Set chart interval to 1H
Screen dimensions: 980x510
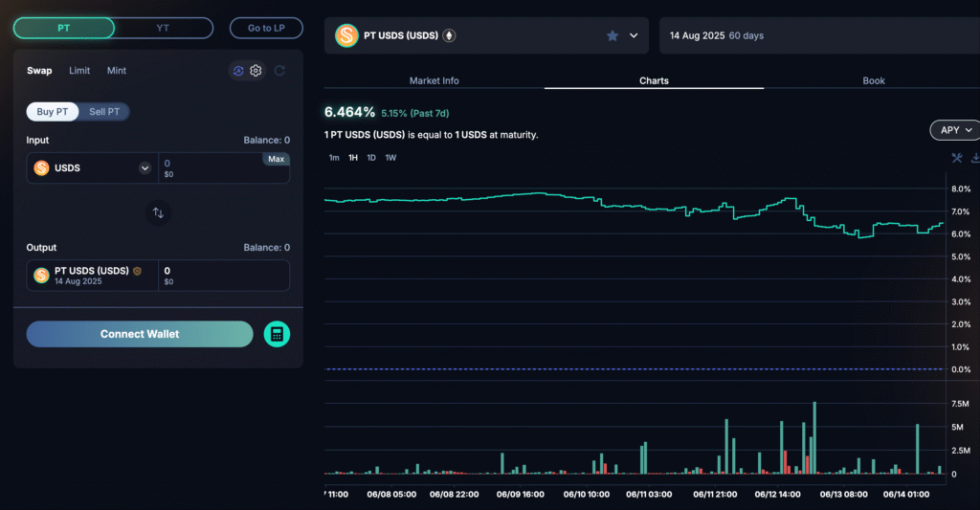353,158
